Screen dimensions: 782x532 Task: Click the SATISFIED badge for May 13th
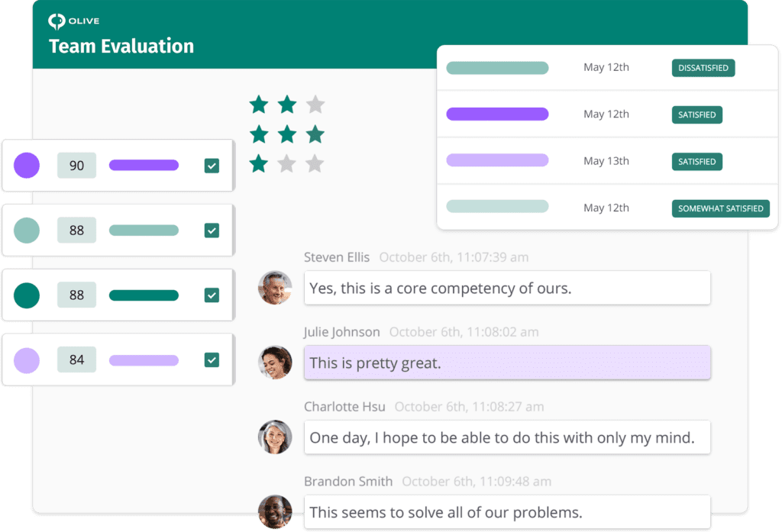[696, 162]
